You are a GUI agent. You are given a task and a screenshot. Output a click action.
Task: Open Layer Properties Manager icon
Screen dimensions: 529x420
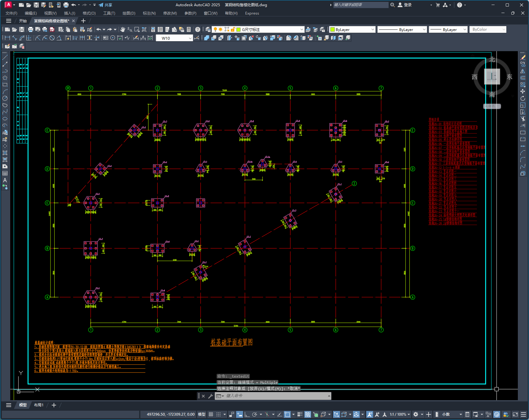pyautogui.click(x=208, y=29)
